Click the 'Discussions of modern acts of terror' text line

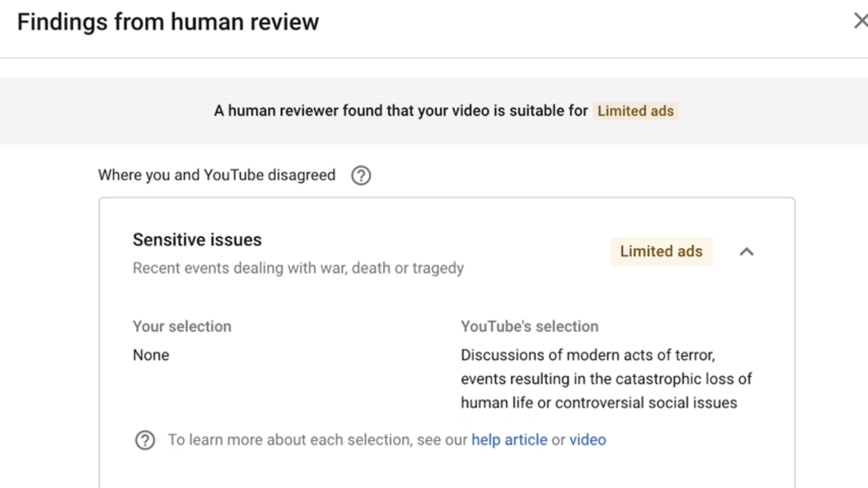(x=588, y=355)
